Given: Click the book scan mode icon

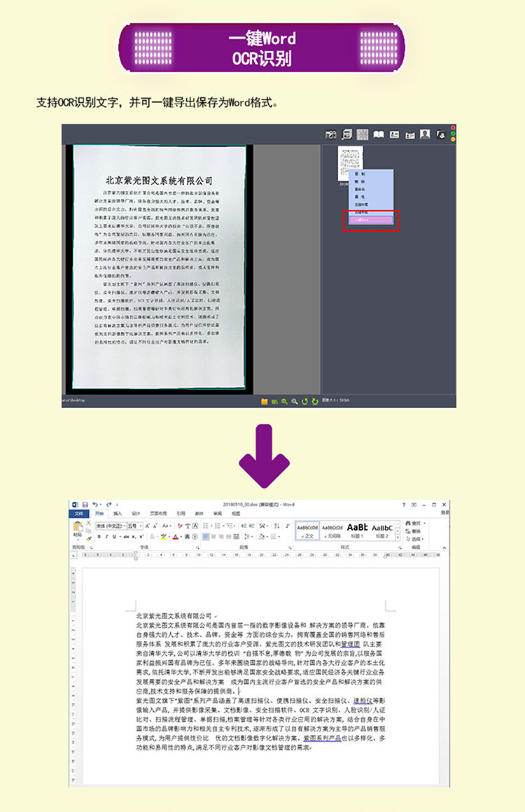Looking at the screenshot, I should point(379,134).
